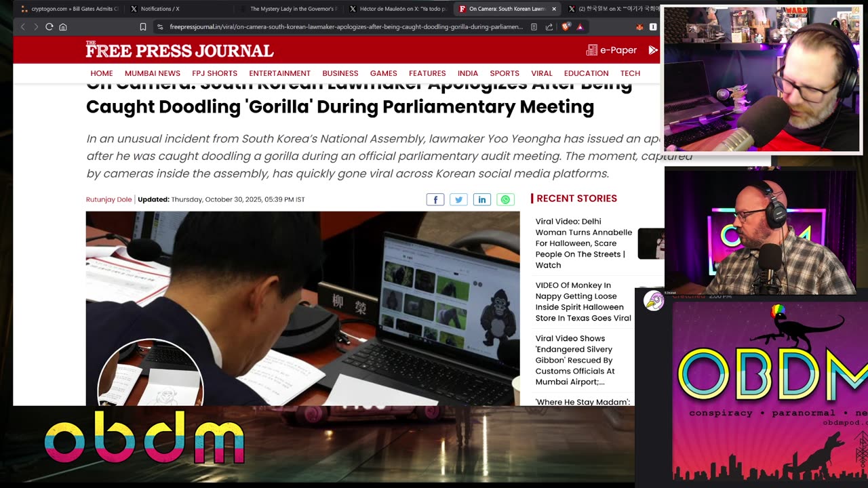Switch to the Héctor de Mauleón on X tab
Screen dimensions: 868x488
(x=399, y=9)
